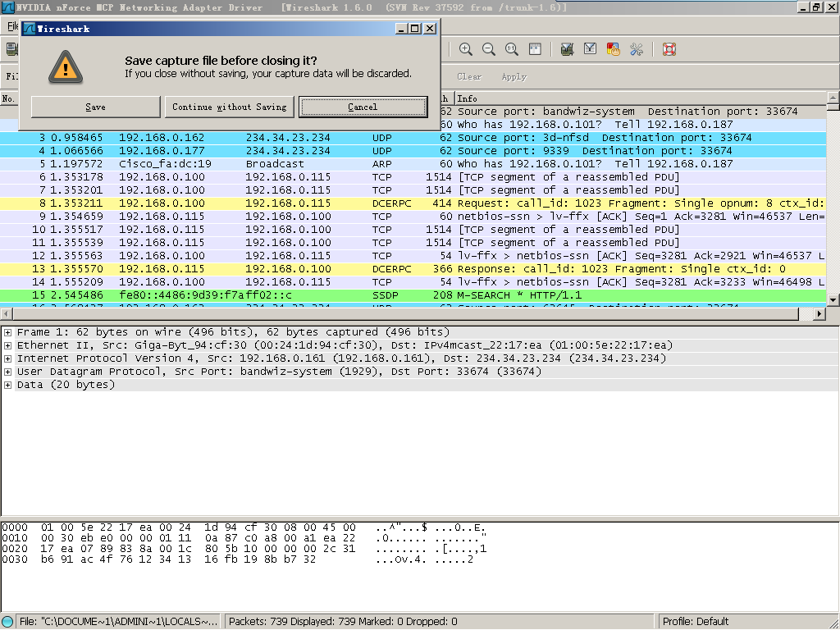The height and width of the screenshot is (630, 840).
Task: Open the Capture Filters icon
Action: point(567,49)
